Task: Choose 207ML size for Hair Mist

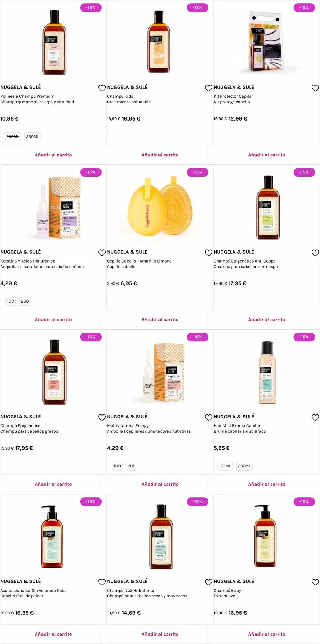Action: pyautogui.click(x=244, y=466)
